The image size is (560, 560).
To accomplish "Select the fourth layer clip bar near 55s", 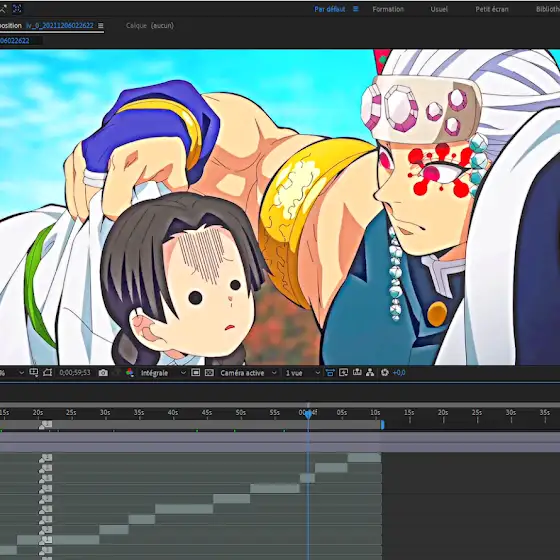I will click(x=275, y=489).
